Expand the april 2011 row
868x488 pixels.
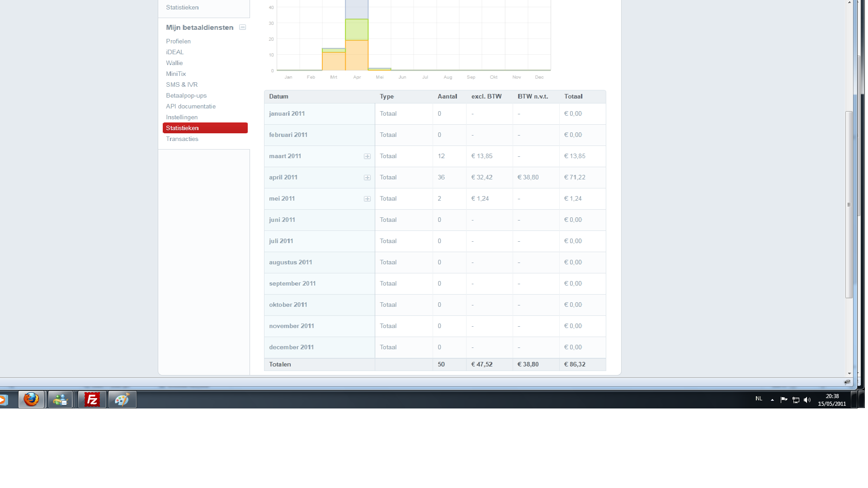(367, 178)
